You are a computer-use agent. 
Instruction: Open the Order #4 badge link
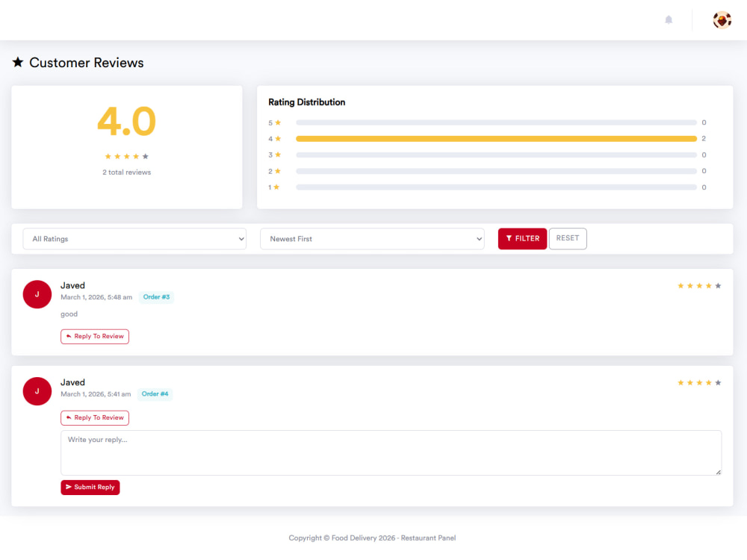pos(155,394)
